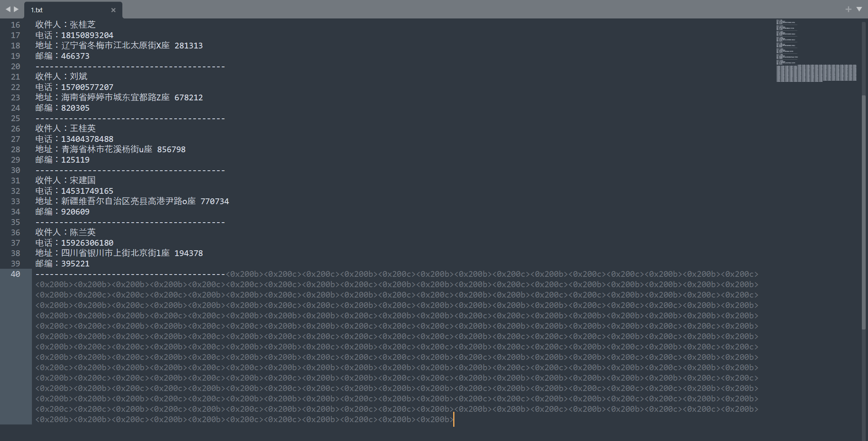Close the 1.txt tab
Viewport: 868px width, 441px height.
pos(113,10)
